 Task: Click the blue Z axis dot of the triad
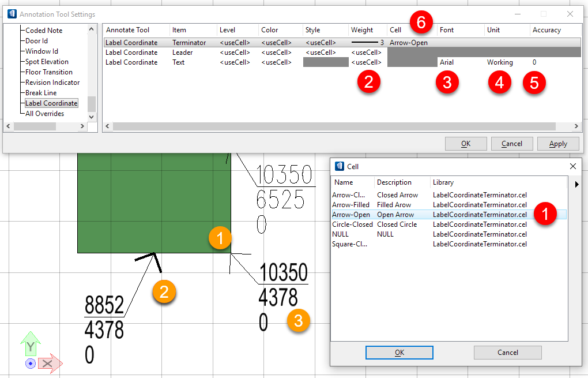click(x=31, y=364)
